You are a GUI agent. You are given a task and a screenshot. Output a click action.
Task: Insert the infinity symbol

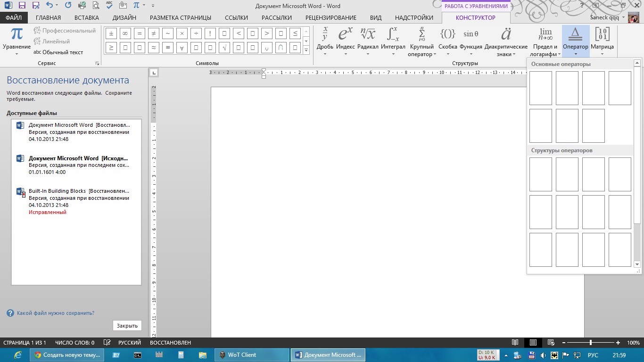coord(125,33)
